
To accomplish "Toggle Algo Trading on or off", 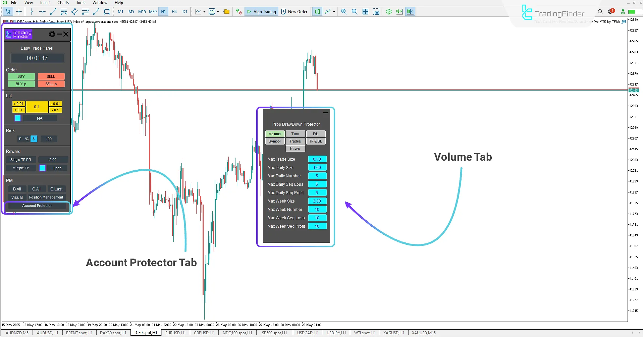I will pos(261,11).
